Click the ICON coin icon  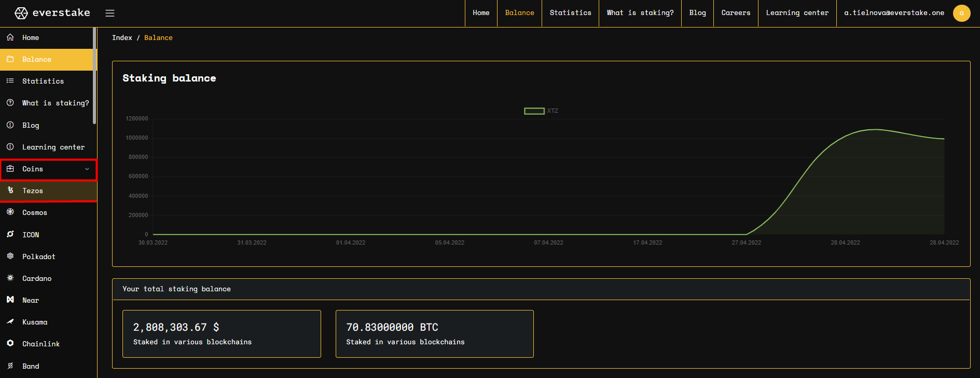[x=10, y=235]
